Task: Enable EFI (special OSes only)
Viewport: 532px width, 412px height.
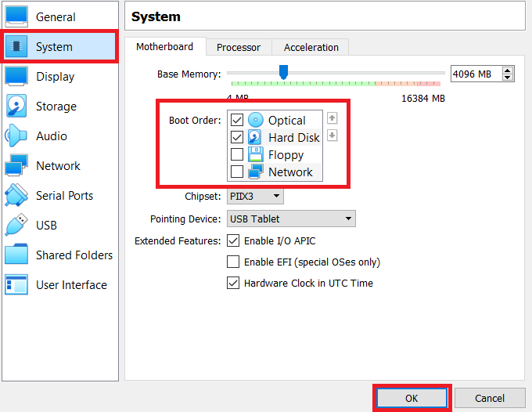Action: click(x=233, y=262)
